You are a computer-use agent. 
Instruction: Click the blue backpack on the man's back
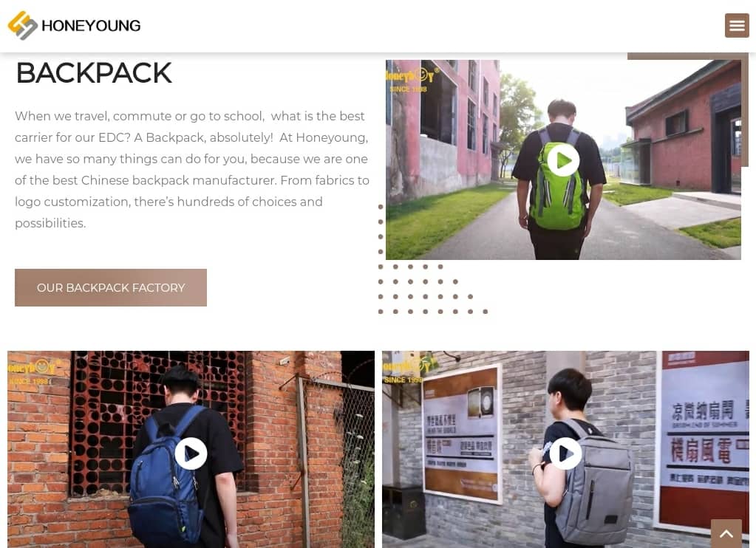pos(166,476)
